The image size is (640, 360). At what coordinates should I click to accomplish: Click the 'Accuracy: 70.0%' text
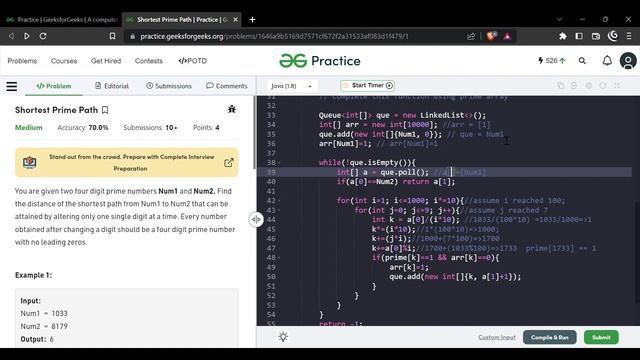[x=83, y=128]
